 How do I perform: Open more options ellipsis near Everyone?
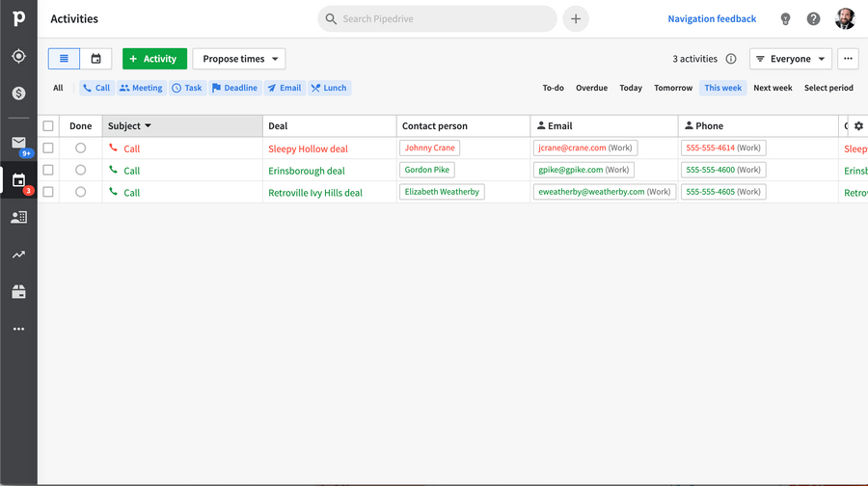click(x=848, y=59)
